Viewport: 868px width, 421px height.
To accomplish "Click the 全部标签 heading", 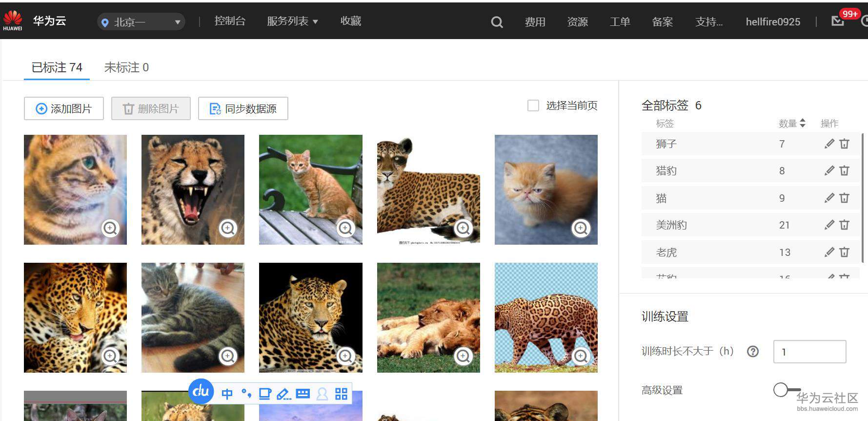I will (x=665, y=105).
